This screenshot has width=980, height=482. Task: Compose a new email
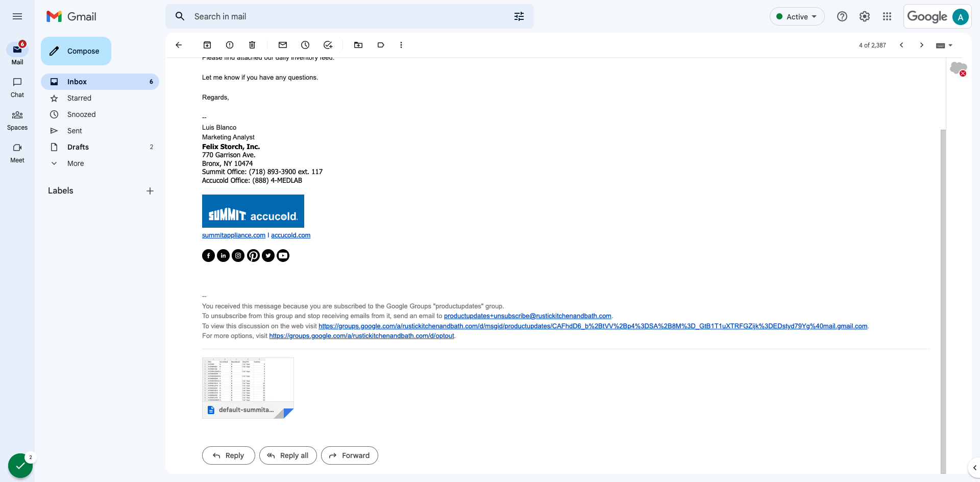pos(76,51)
